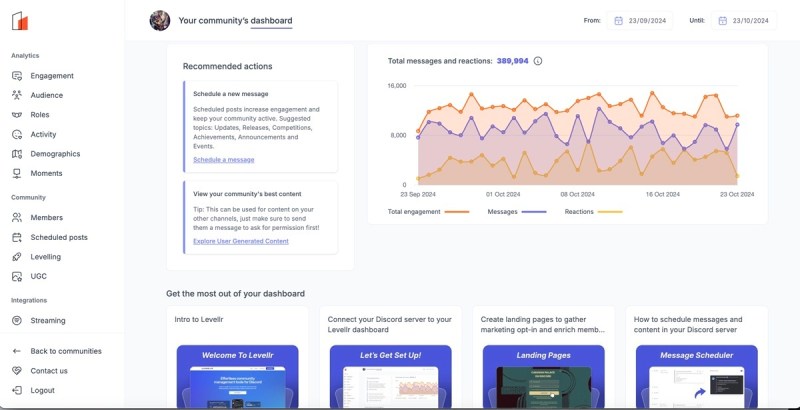Viewport: 800px width, 410px height.
Task: Click the 'How to schedule messages' card title
Action: pyautogui.click(x=688, y=325)
